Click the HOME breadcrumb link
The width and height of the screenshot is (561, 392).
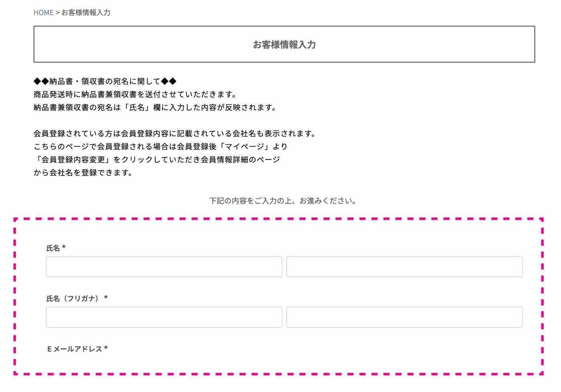coord(44,12)
